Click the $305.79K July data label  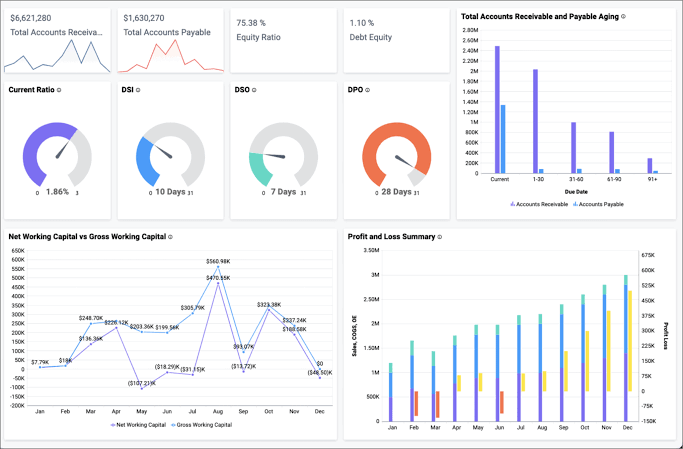(193, 308)
